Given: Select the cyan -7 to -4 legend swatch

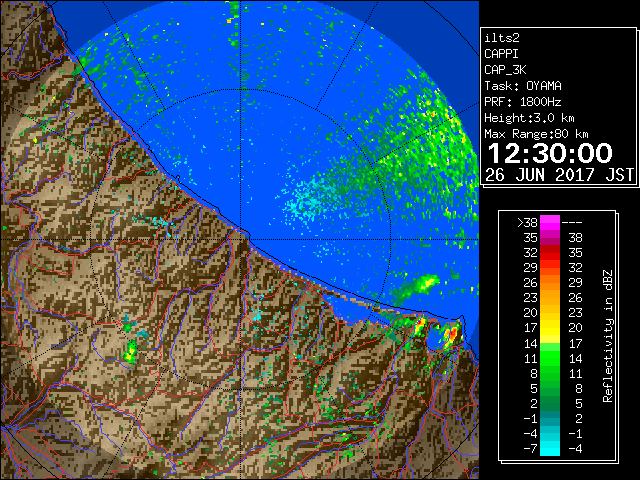Looking at the screenshot, I should (x=550, y=448).
